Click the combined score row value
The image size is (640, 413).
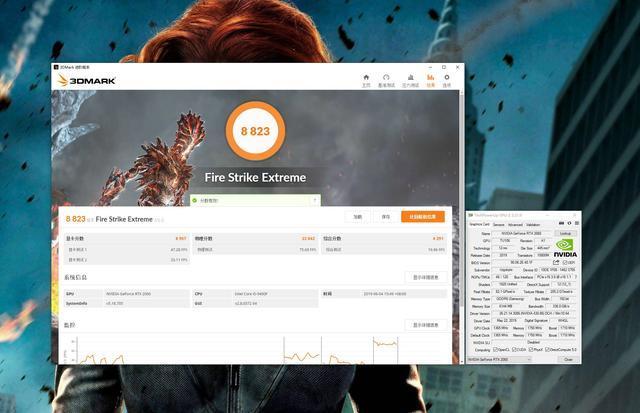pos(438,238)
